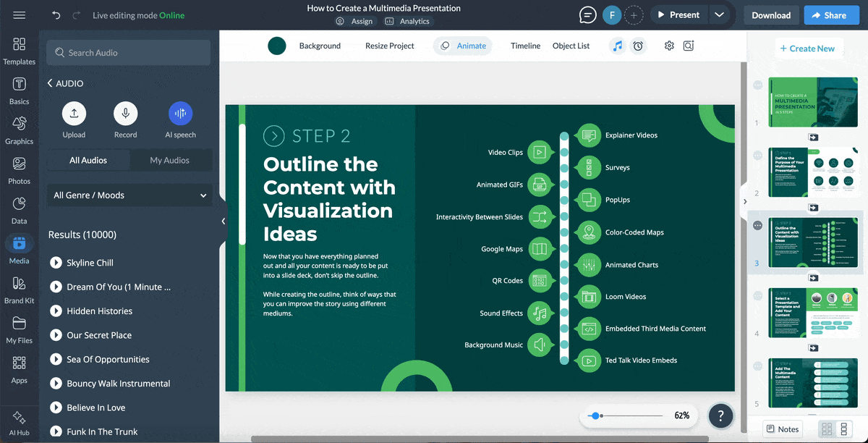Switch to the My Audios tab
Image resolution: width=868 pixels, height=443 pixels.
(170, 160)
